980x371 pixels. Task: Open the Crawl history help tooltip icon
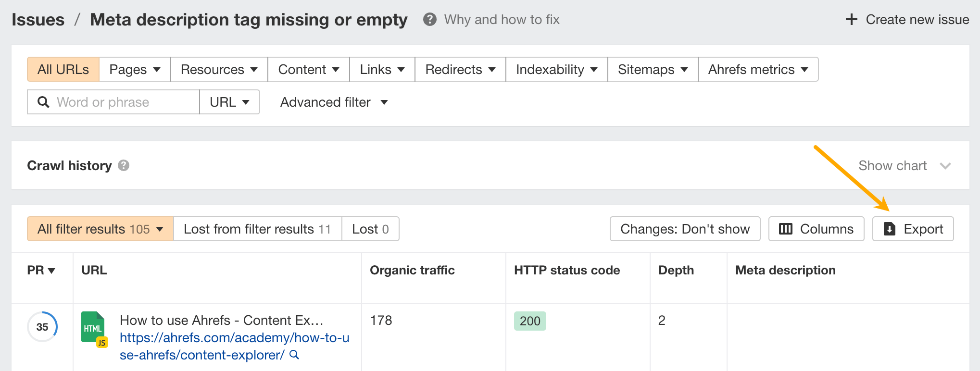(x=124, y=166)
